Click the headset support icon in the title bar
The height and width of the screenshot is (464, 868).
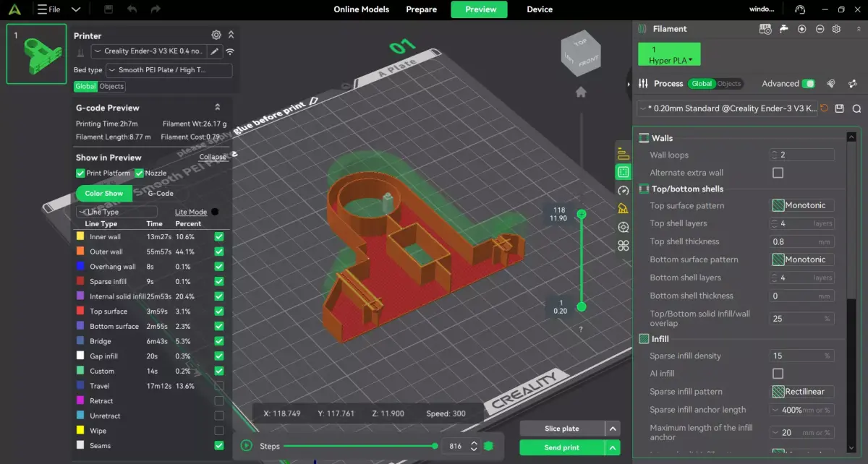pyautogui.click(x=799, y=9)
